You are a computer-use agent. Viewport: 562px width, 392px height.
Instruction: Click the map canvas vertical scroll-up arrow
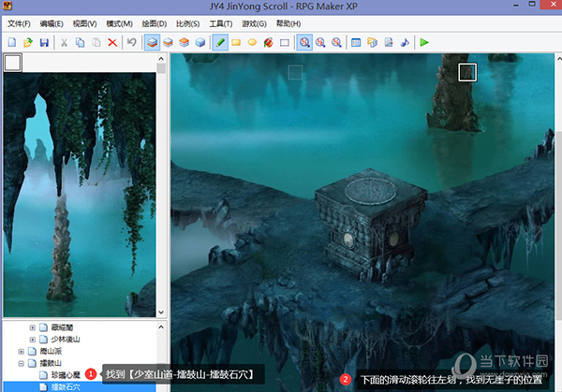(x=559, y=58)
